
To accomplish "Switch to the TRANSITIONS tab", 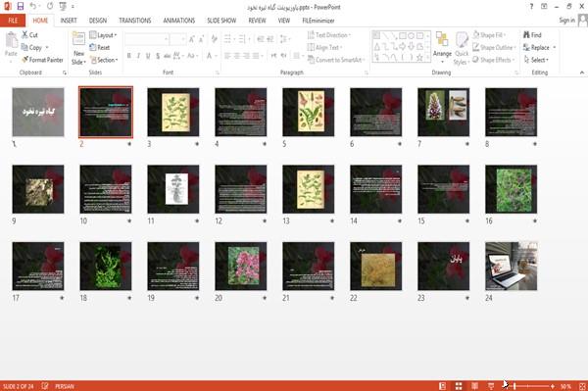I will click(x=135, y=21).
